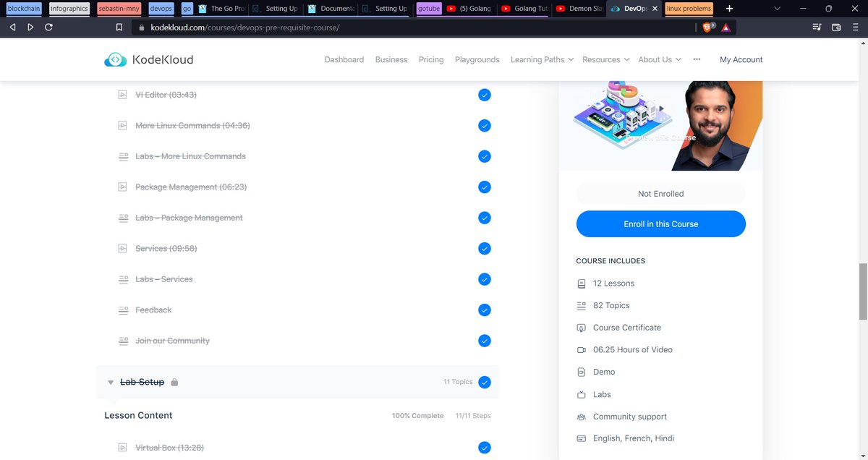Open the Playgrounds nav item

click(477, 59)
